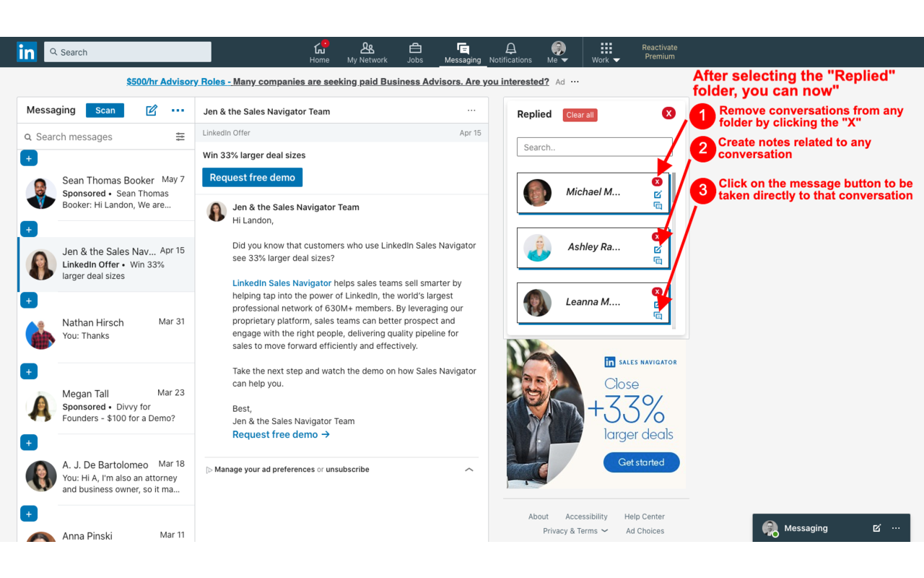
Task: Open Accessibility footer link
Action: click(586, 517)
